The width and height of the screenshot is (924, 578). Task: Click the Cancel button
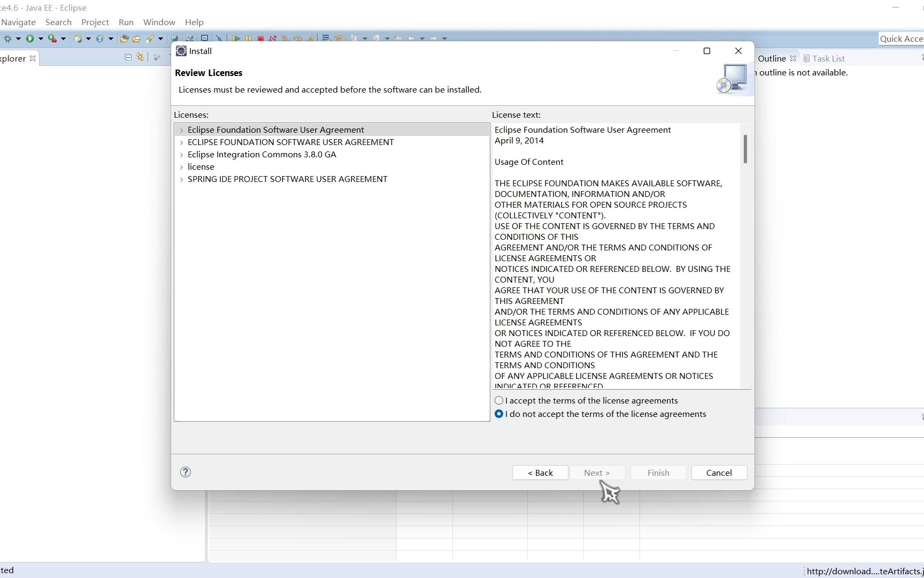coord(719,473)
